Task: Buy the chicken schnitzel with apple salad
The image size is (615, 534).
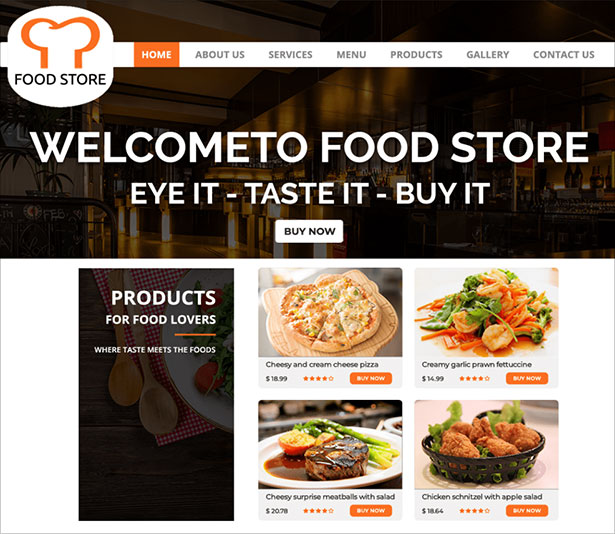Action: tap(527, 510)
